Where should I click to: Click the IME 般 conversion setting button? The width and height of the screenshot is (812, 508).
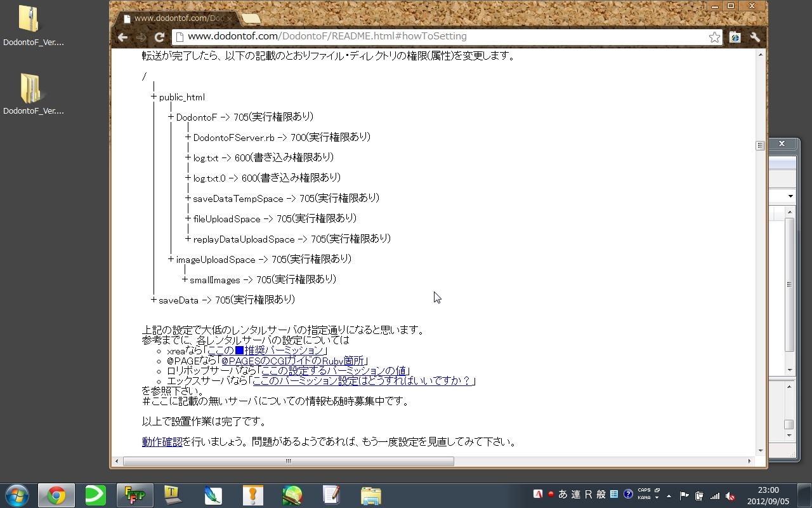[x=601, y=495]
